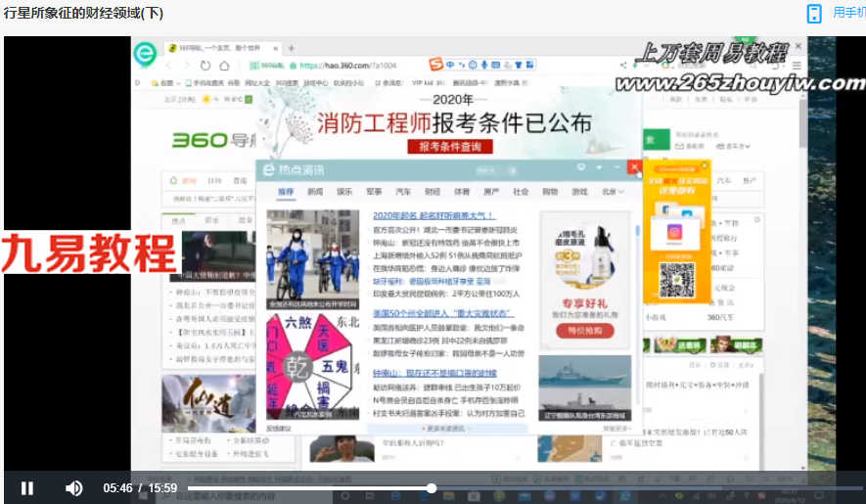Minimize the 热点资讯 popup window

pos(616,167)
